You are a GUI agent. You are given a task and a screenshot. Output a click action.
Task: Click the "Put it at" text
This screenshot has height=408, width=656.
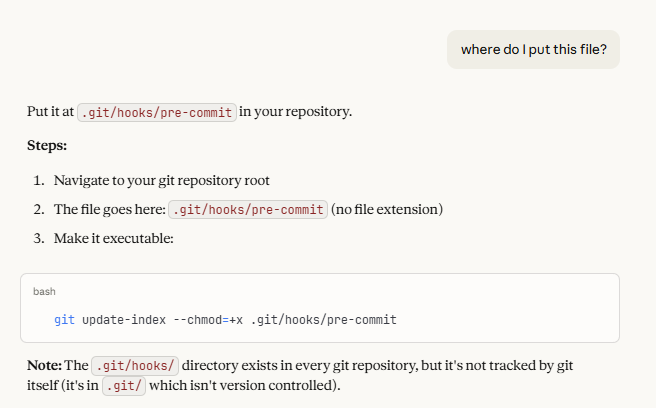pyautogui.click(x=50, y=112)
